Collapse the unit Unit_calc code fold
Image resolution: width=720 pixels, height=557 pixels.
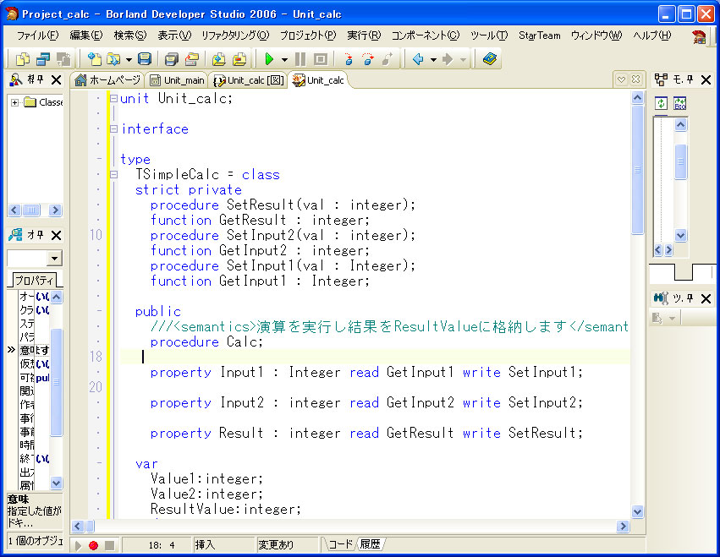113,98
